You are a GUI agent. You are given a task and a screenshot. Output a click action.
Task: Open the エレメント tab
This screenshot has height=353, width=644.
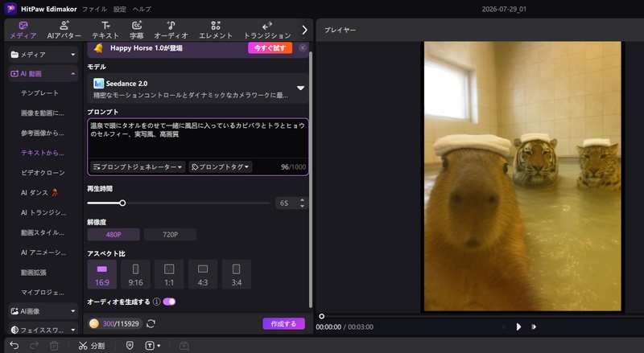coord(216,31)
